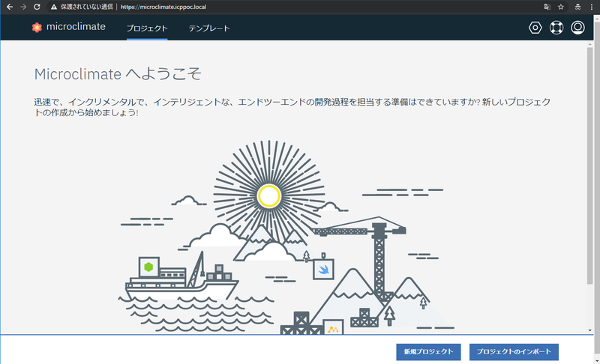Select the プロジェクト tab

click(x=147, y=28)
